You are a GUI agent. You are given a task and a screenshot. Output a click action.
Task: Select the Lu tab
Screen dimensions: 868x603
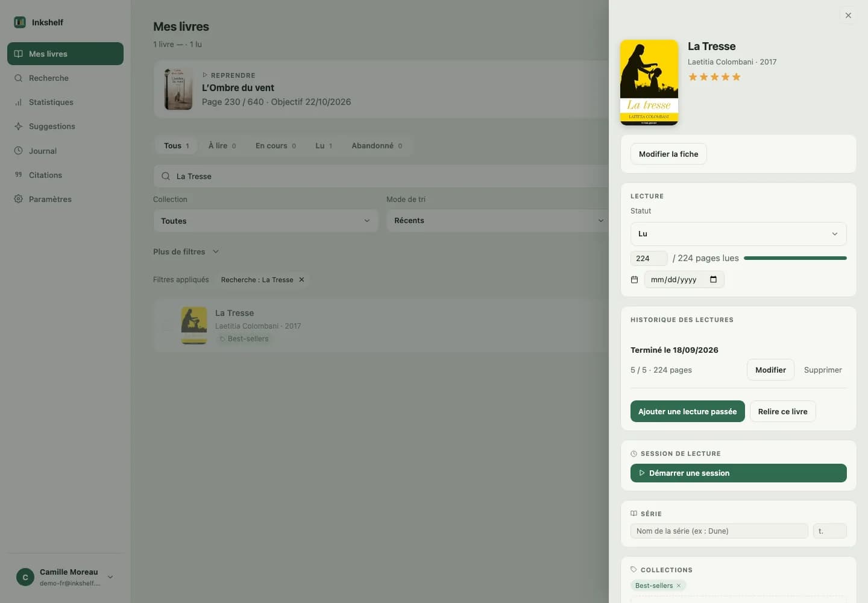324,145
